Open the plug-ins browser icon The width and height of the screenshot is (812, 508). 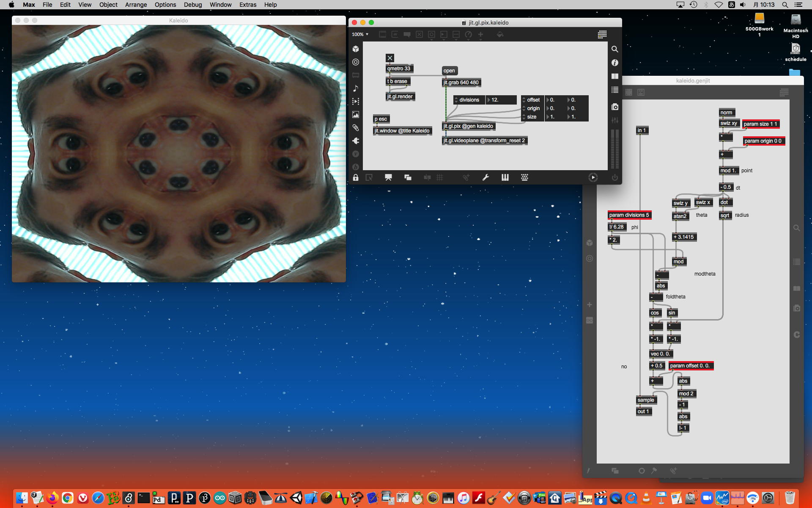(x=356, y=141)
